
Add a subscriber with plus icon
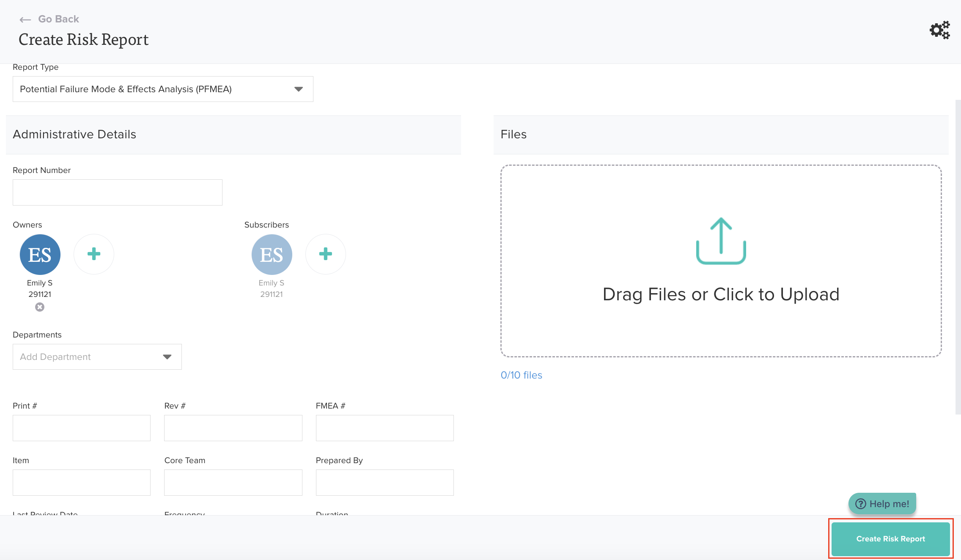click(x=325, y=254)
